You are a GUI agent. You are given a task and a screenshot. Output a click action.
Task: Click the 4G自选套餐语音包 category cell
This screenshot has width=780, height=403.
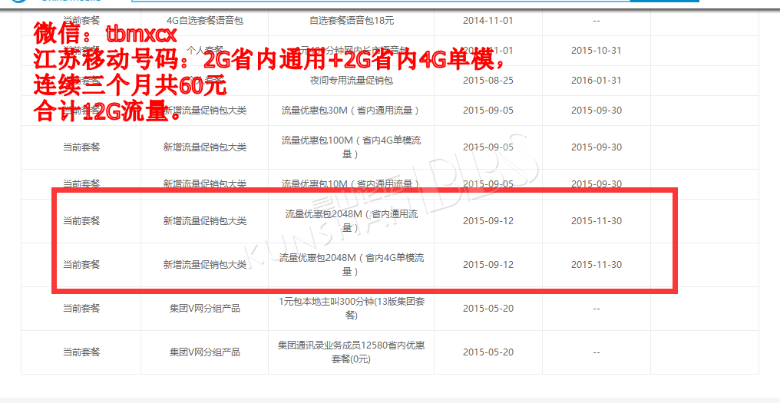[x=204, y=21]
